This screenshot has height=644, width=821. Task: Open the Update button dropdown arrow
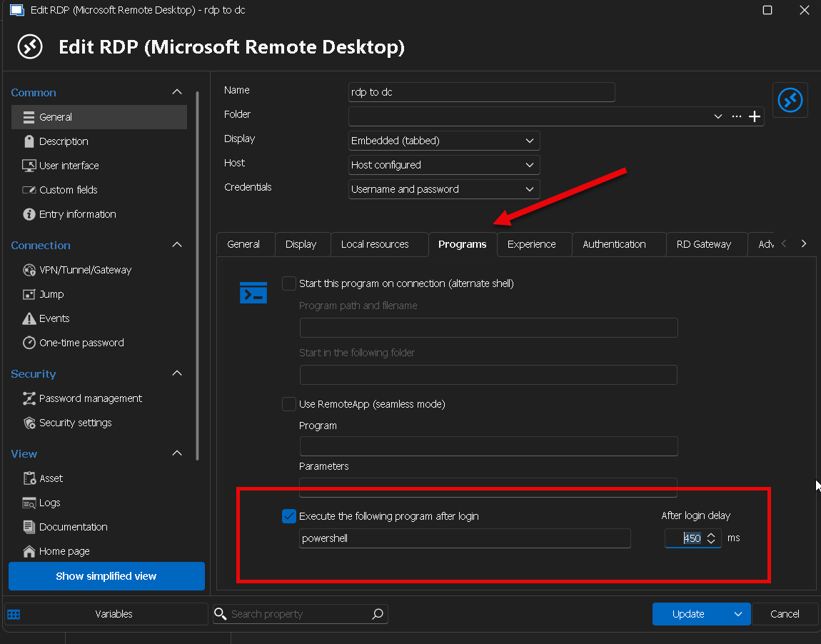(x=737, y=614)
